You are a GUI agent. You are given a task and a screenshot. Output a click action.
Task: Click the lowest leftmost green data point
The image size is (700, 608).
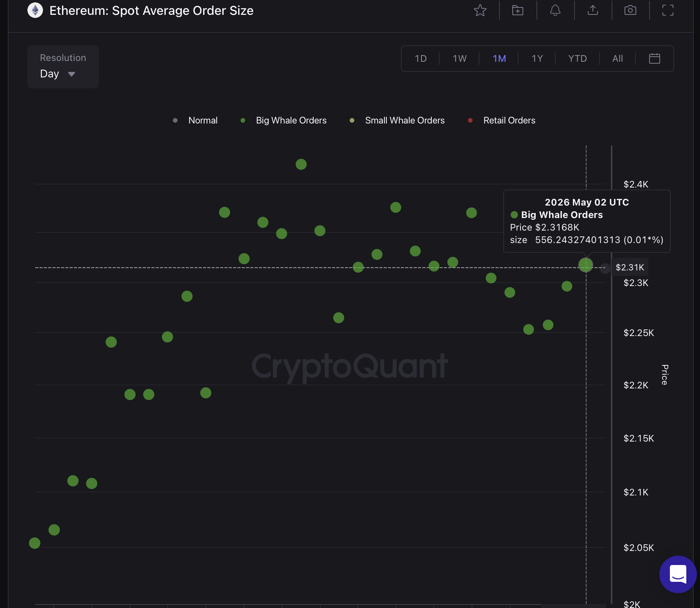pyautogui.click(x=34, y=543)
